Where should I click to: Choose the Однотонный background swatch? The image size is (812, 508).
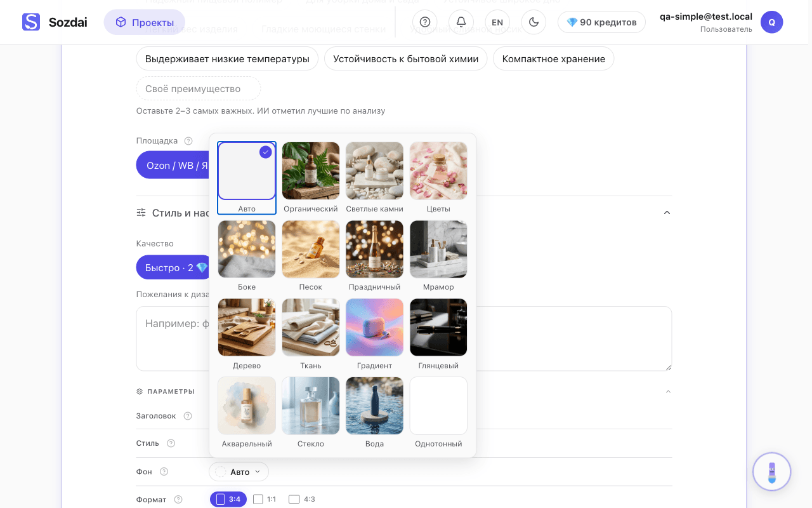click(x=438, y=406)
